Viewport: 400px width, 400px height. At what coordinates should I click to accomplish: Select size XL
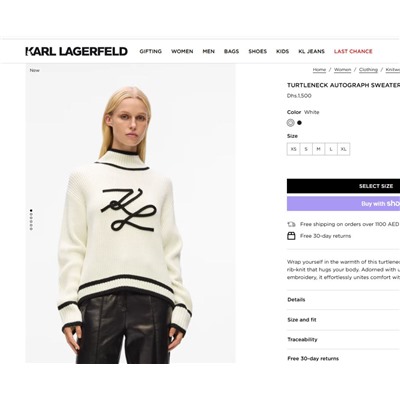point(344,149)
